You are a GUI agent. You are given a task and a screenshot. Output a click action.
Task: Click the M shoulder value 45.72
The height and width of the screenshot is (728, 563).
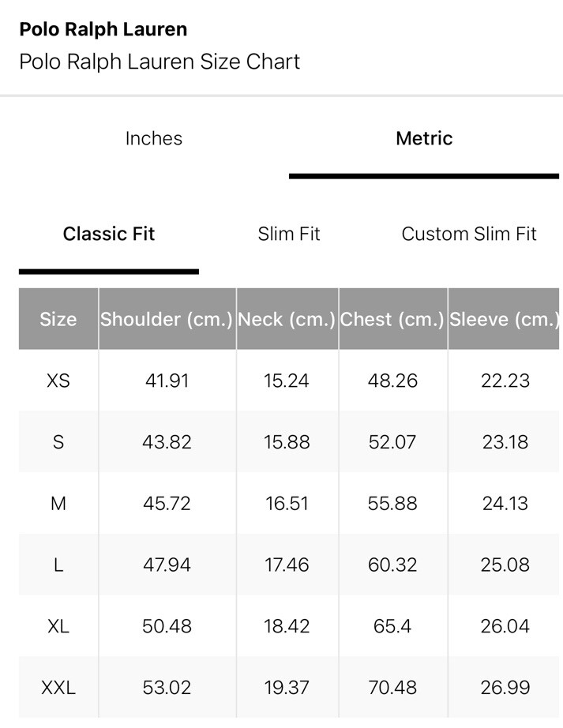click(167, 503)
